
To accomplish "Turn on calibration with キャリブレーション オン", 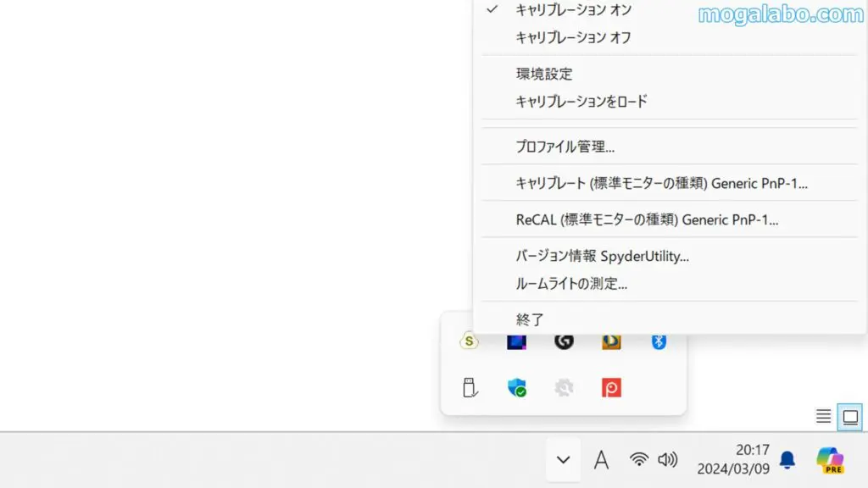I will [x=573, y=9].
